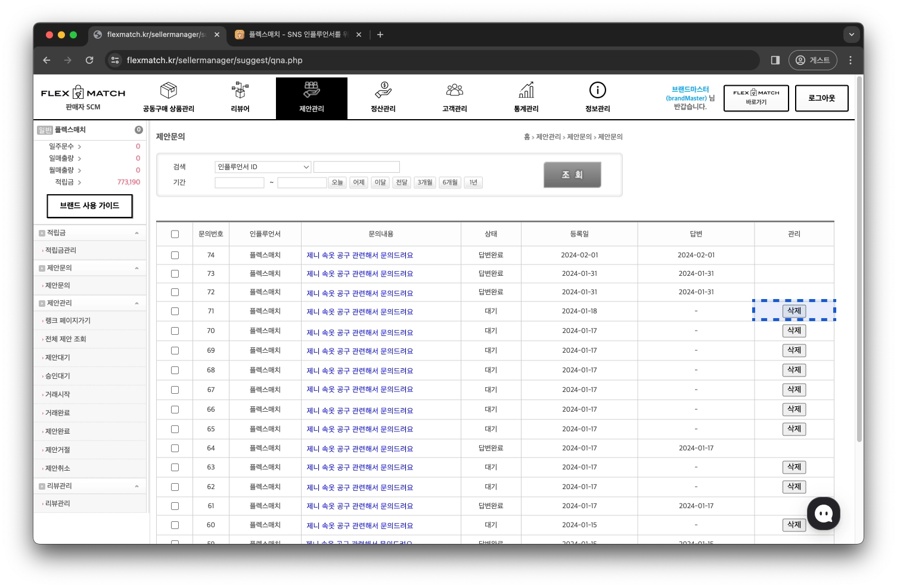897x588 pixels.
Task: Click the 로그아웃 button
Action: 821,98
